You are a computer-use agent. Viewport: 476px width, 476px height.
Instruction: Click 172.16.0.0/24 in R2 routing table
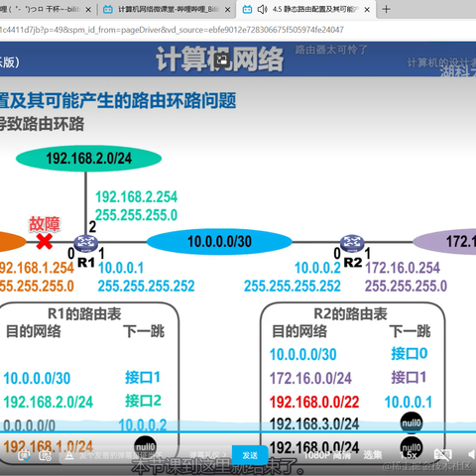pyautogui.click(x=310, y=378)
